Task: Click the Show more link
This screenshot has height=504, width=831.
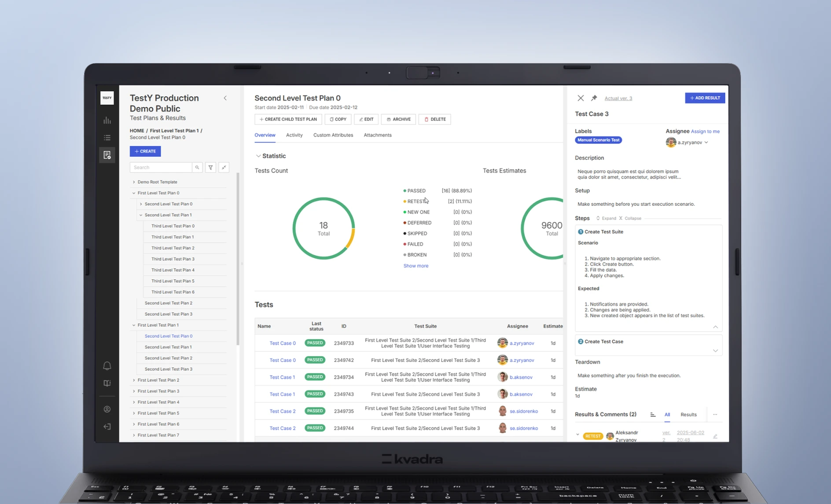Action: pos(415,266)
